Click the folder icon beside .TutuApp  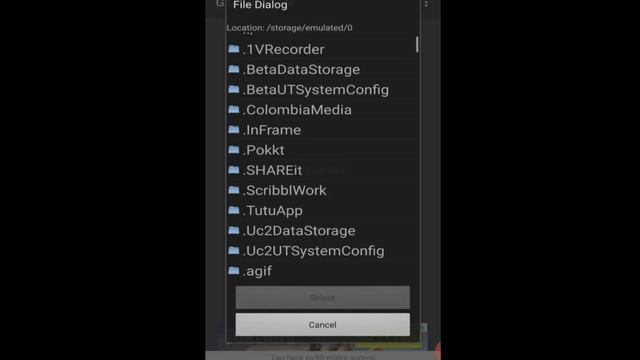click(x=234, y=210)
